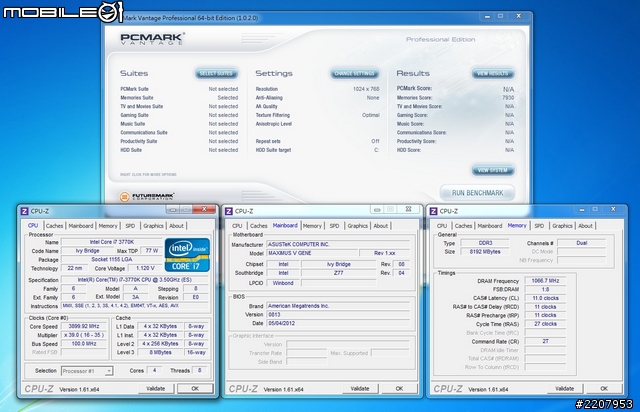Click VIEW SYSTEM button in PCMark
Screen dimensions: 640x412
click(493, 170)
